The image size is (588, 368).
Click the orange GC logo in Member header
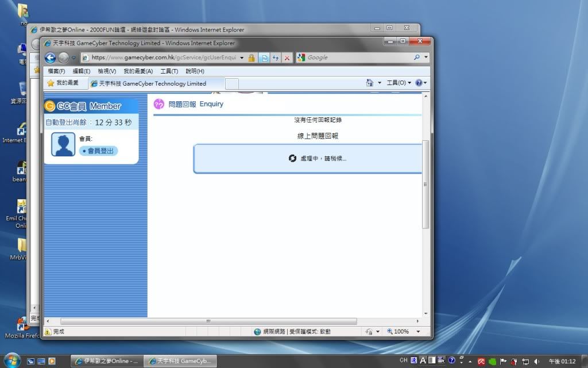[50, 106]
